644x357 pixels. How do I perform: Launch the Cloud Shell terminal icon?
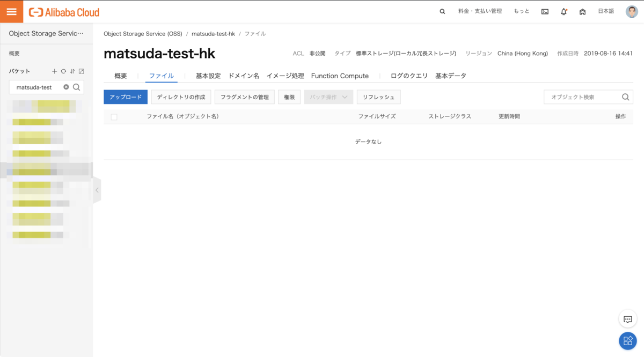tap(545, 12)
